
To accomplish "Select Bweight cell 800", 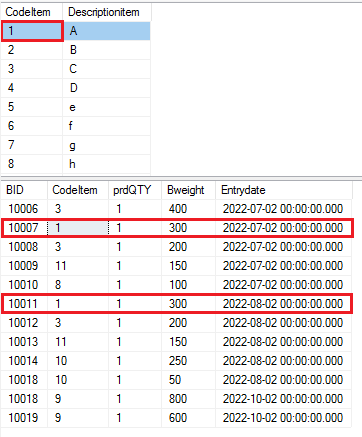I will 189,399.
